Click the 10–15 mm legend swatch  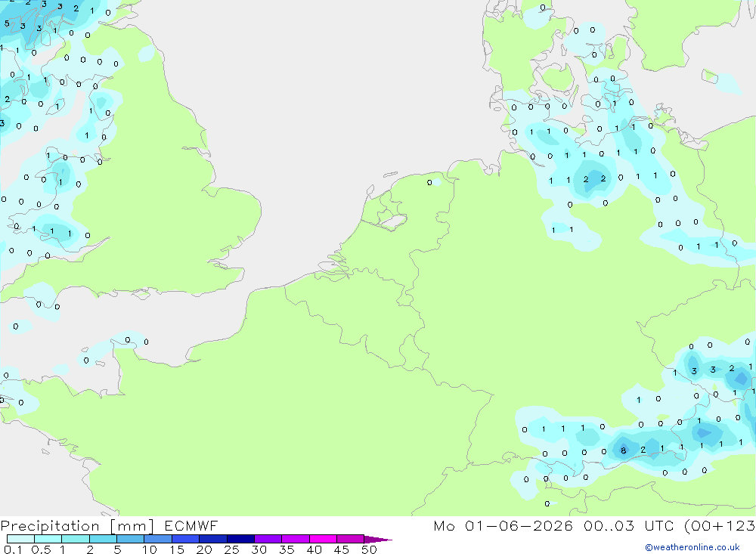158,539
